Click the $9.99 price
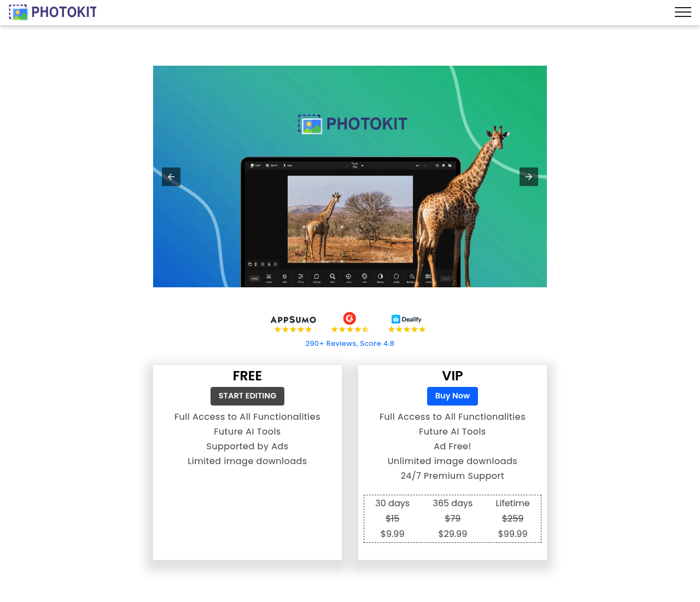Viewport: 700px width, 602px height. (x=393, y=534)
